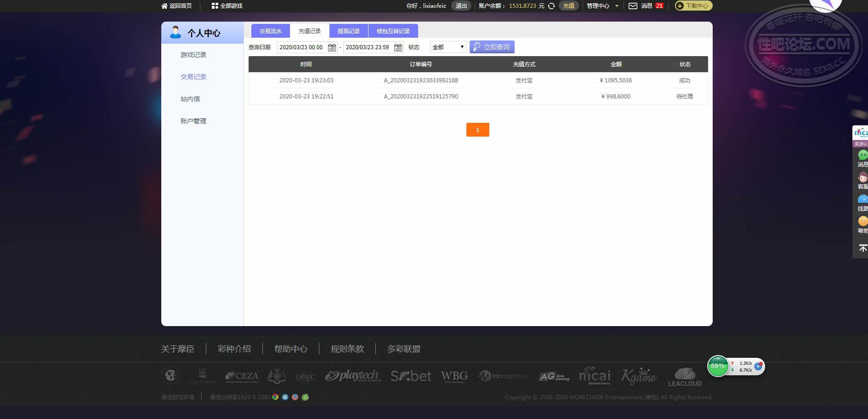Screen dimensions: 868x419
Task: Open the 消息 message envelope icon
Action: pos(633,6)
